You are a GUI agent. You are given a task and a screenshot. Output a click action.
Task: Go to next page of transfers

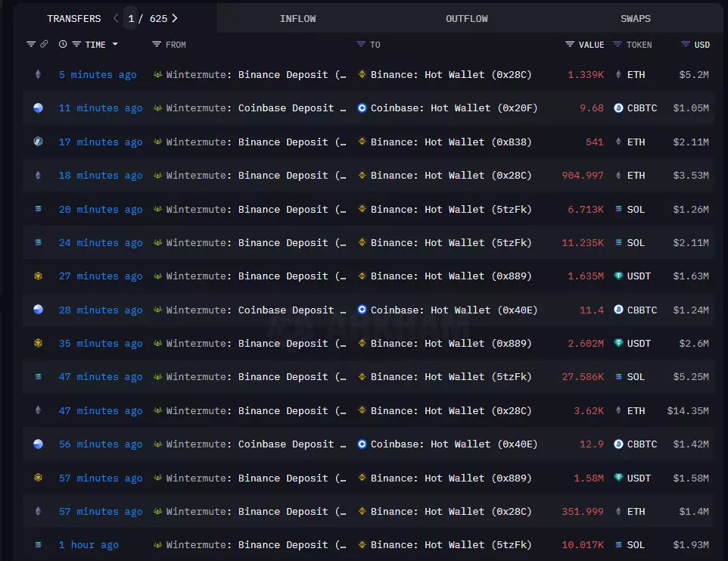coord(176,18)
